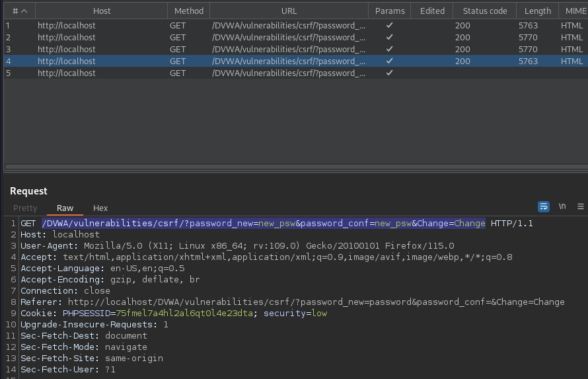The image size is (588, 379).
Task: Open the hamburger options menu in Request panel
Action: tap(581, 206)
